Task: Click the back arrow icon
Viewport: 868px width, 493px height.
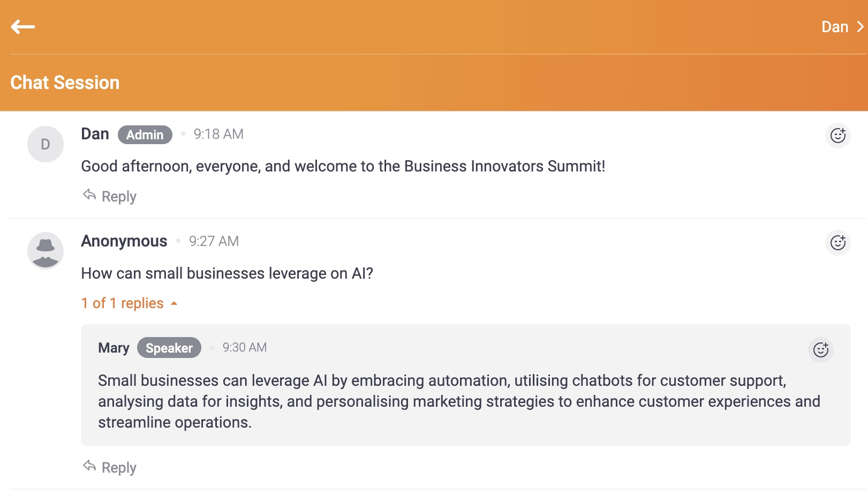Action: (x=23, y=27)
